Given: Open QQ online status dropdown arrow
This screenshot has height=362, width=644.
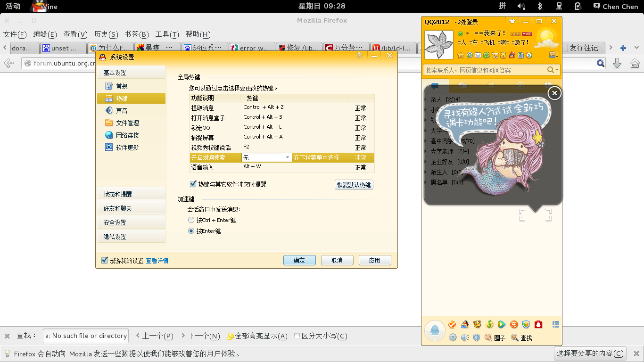Looking at the screenshot, I should tap(467, 33).
